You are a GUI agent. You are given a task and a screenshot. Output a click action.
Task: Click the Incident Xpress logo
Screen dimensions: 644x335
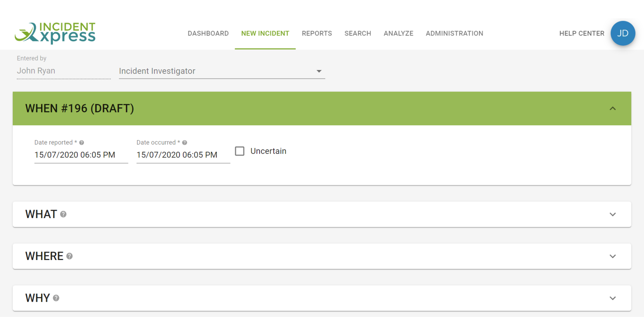click(55, 33)
